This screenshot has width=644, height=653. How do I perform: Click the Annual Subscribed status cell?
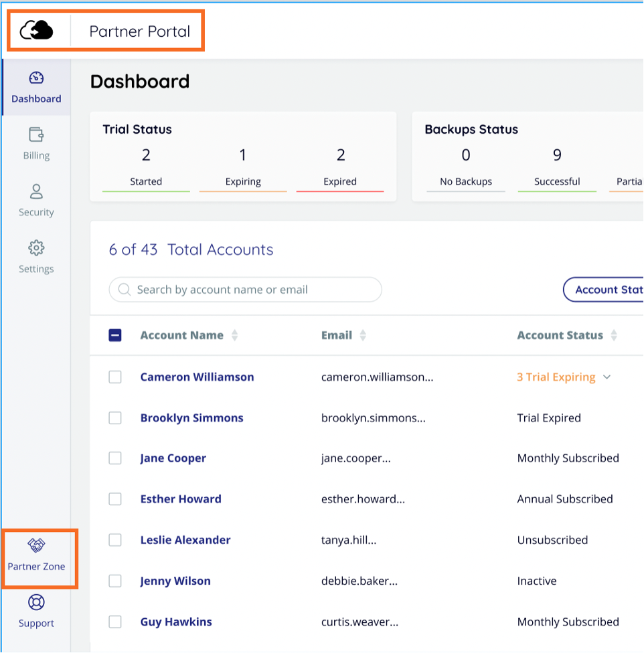click(565, 499)
